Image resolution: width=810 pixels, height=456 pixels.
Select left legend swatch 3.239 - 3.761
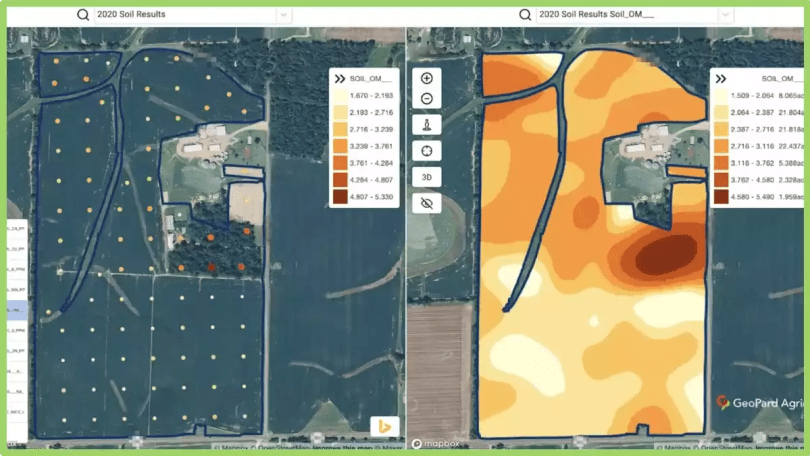[340, 146]
